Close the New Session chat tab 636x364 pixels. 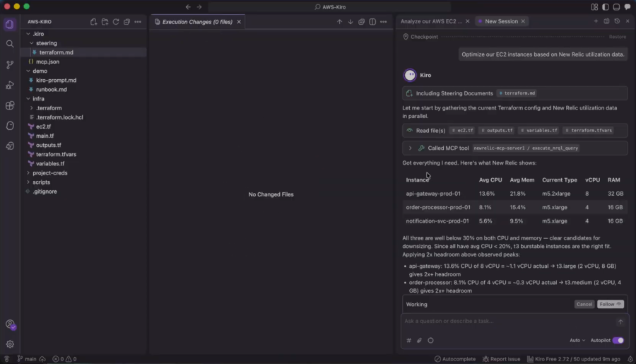523,21
